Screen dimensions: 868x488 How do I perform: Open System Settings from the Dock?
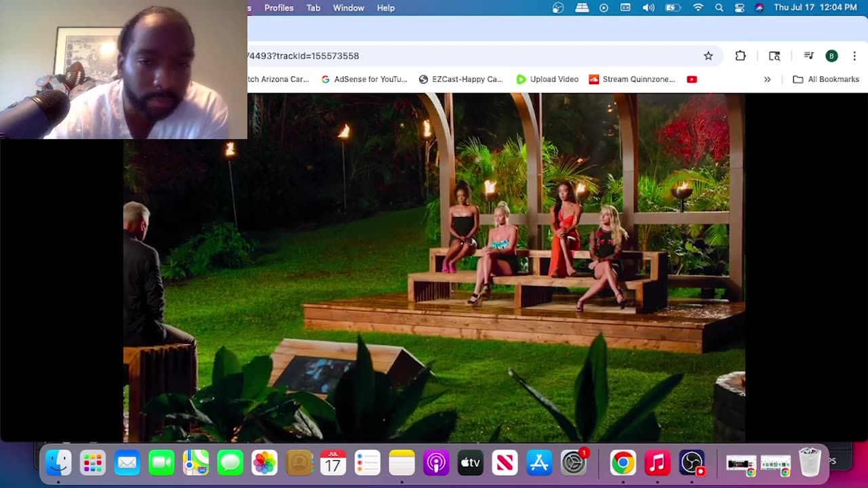coord(574,464)
